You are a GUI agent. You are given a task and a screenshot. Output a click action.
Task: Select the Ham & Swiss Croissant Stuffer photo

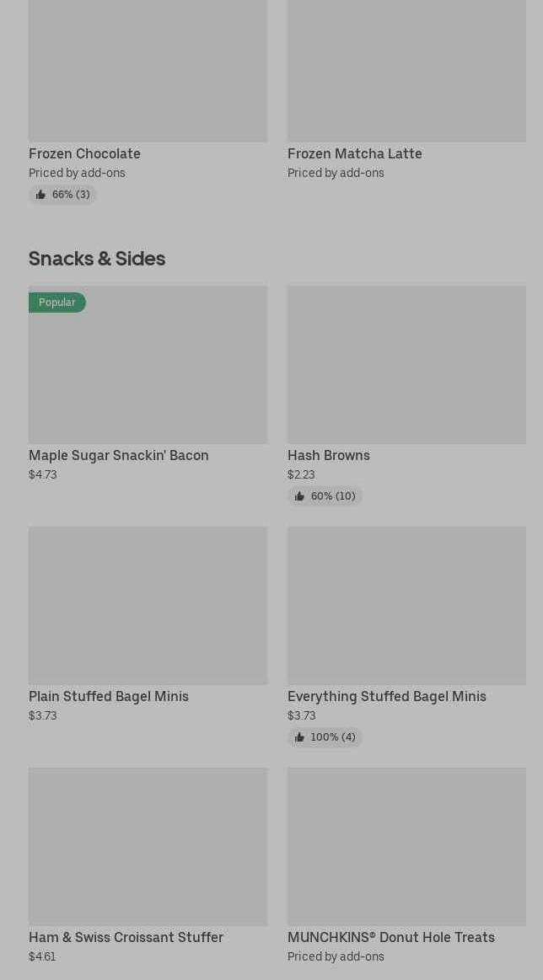(148, 846)
